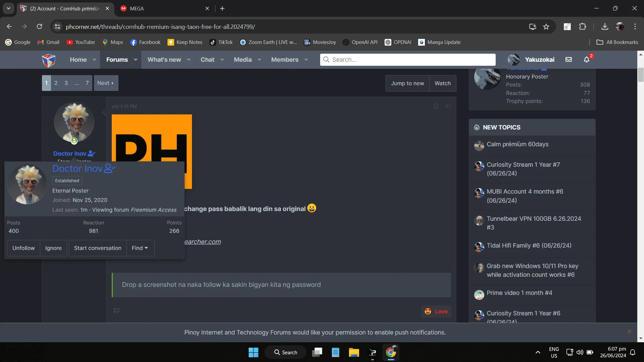Click Jump to new button

pyautogui.click(x=407, y=84)
